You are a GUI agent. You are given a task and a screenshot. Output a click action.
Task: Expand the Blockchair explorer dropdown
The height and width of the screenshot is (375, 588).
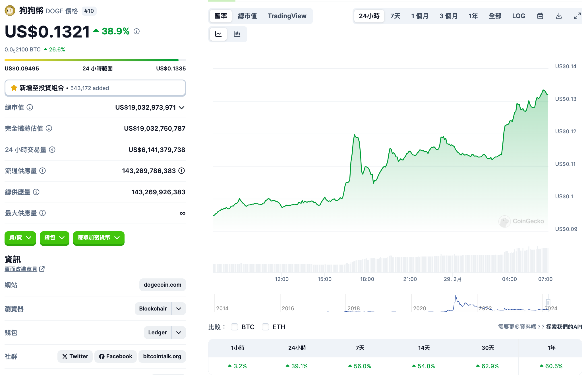179,309
